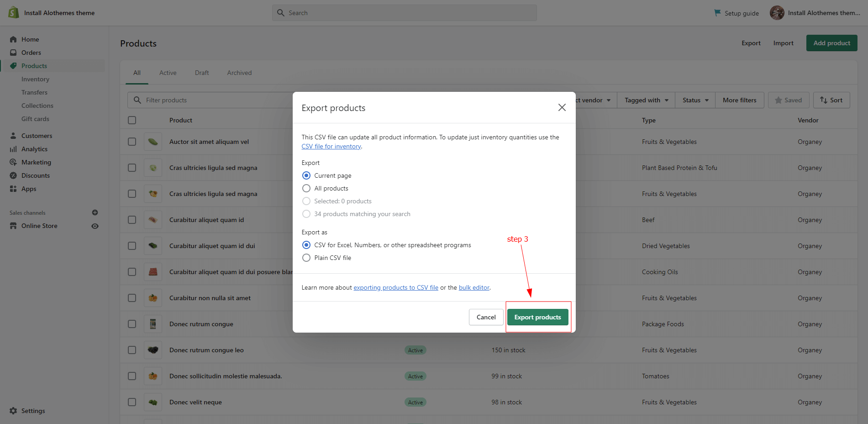Open Marketing via its sidebar icon
Screen dimensions: 868x424
click(13, 162)
